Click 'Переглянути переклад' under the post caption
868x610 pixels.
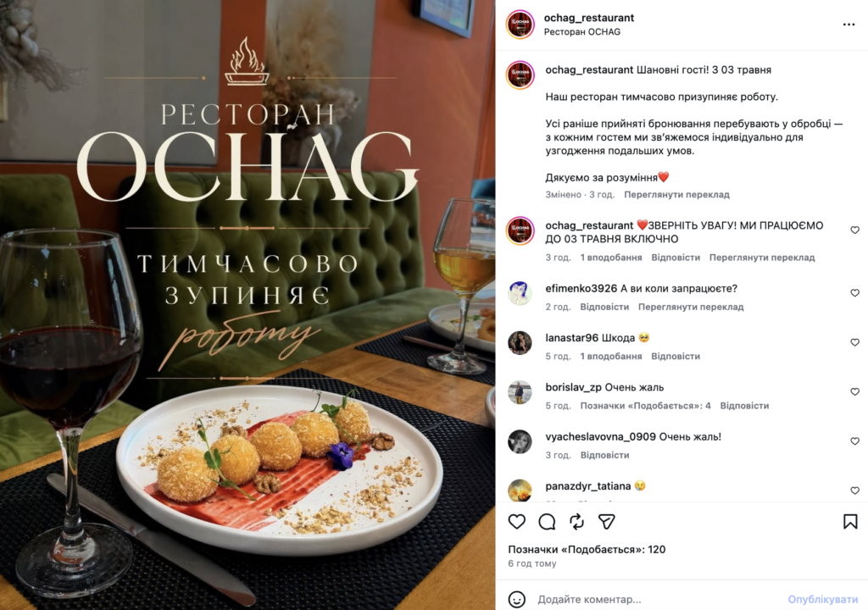point(676,195)
